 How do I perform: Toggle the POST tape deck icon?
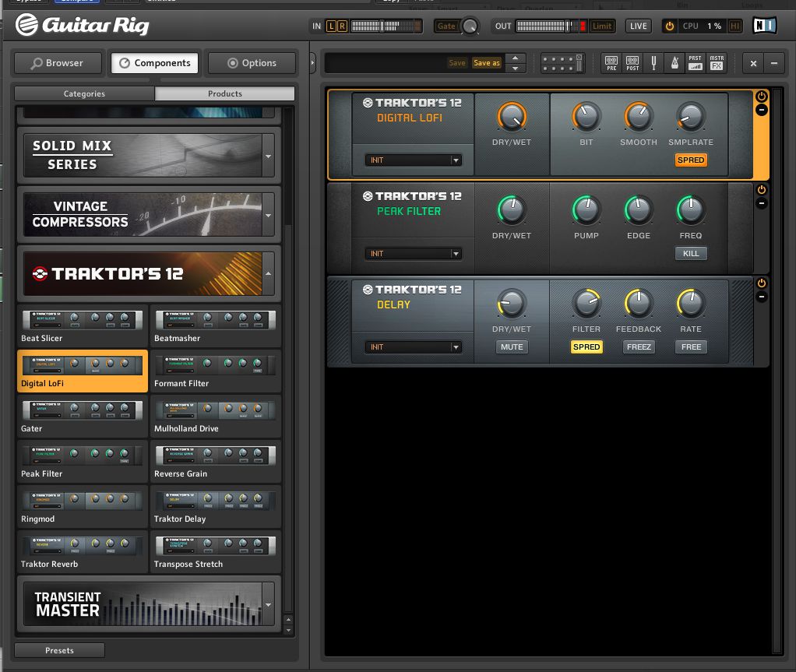tap(632, 63)
